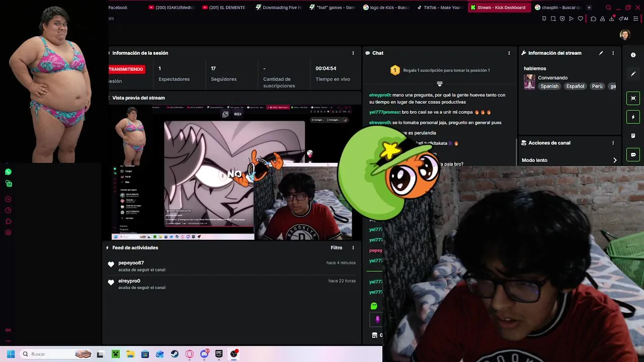This screenshot has width=644, height=362.
Task: Open the extensions cube icon in the sidebar
Action: coord(8,221)
